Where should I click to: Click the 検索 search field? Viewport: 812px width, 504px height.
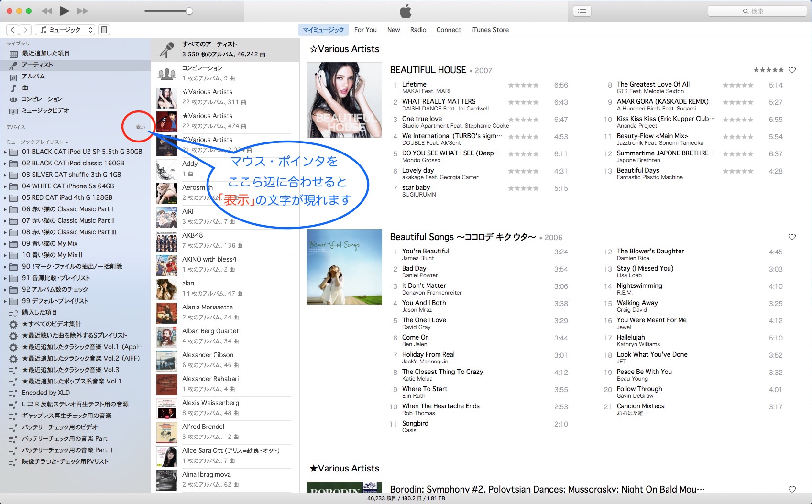pyautogui.click(x=757, y=11)
